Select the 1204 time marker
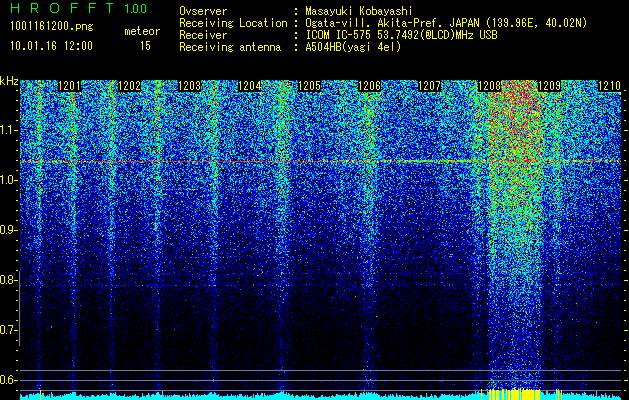The height and width of the screenshot is (400, 629). 250,86
